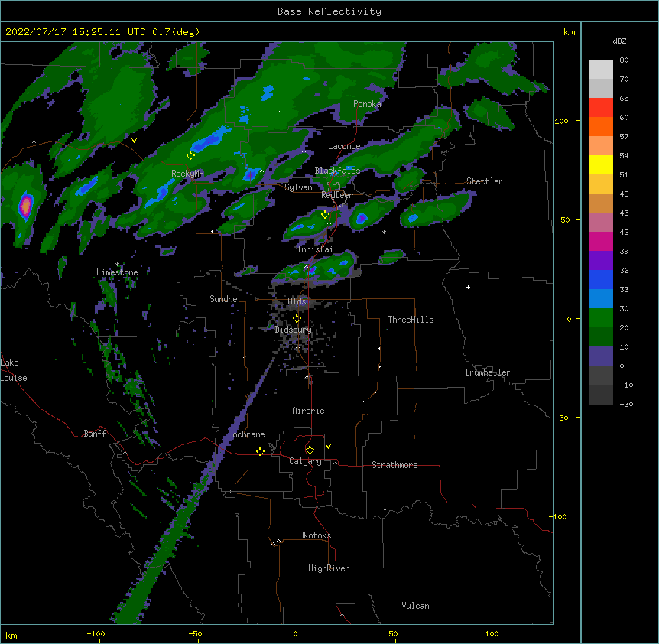
Task: Click the Airdrie city label
Action: click(x=308, y=411)
